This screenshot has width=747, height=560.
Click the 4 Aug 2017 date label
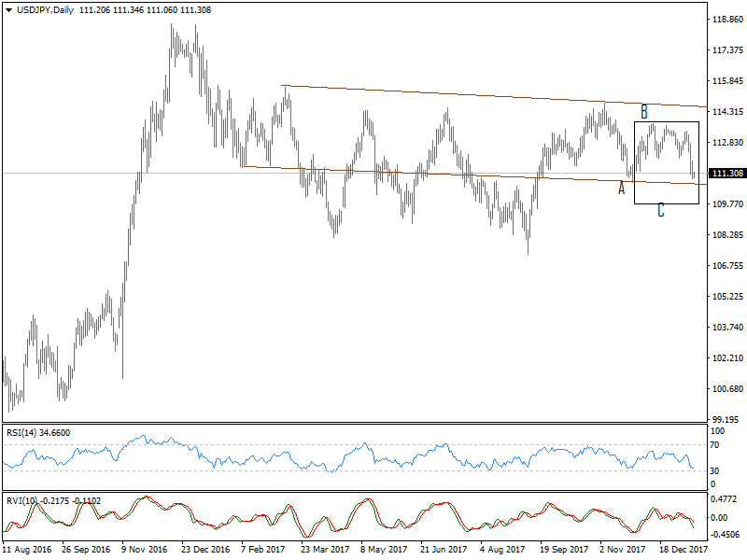click(503, 551)
